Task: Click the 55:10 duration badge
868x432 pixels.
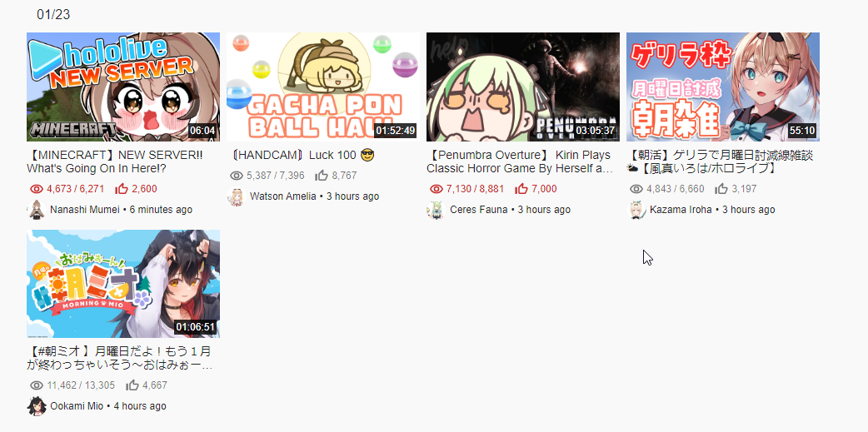Action: (802, 131)
